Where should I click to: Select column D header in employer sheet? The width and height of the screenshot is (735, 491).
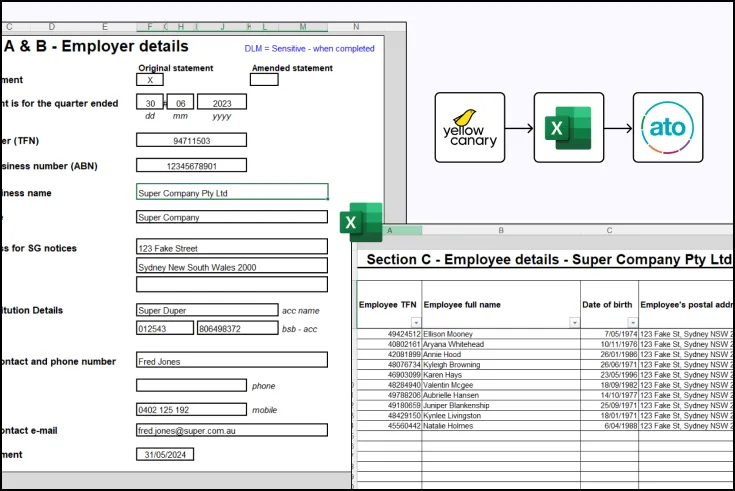click(52, 27)
